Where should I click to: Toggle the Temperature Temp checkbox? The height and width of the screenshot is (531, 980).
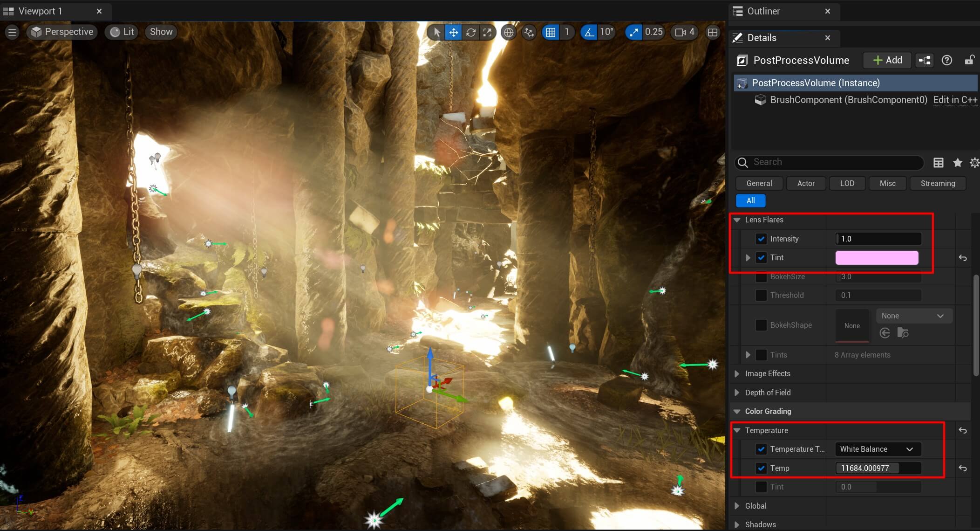click(x=761, y=468)
